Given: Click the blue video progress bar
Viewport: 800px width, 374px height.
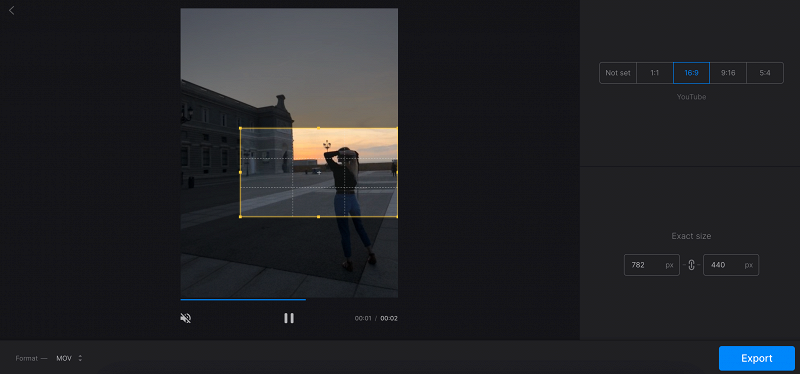Looking at the screenshot, I should pyautogui.click(x=243, y=300).
